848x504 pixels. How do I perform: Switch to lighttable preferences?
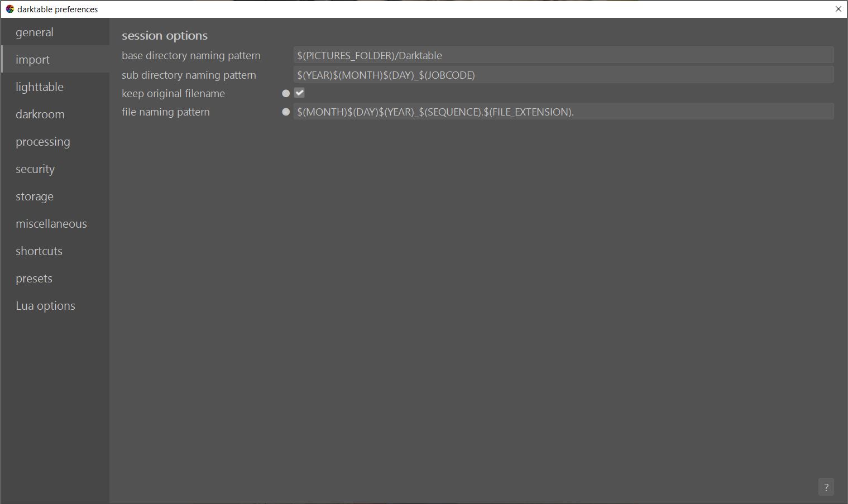coord(55,87)
